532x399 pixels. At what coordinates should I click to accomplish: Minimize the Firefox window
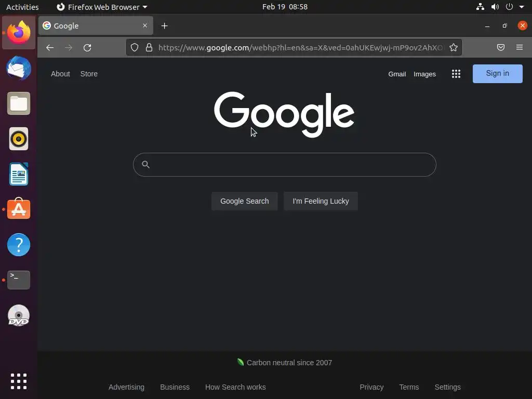point(487,26)
